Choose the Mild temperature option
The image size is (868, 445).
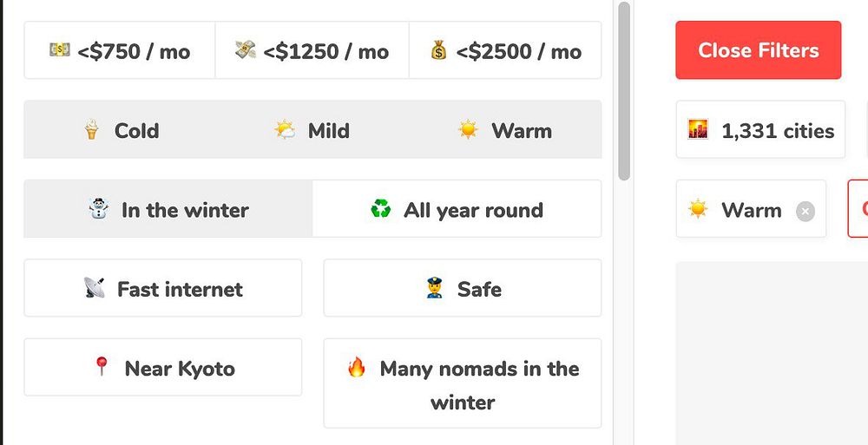pyautogui.click(x=312, y=131)
